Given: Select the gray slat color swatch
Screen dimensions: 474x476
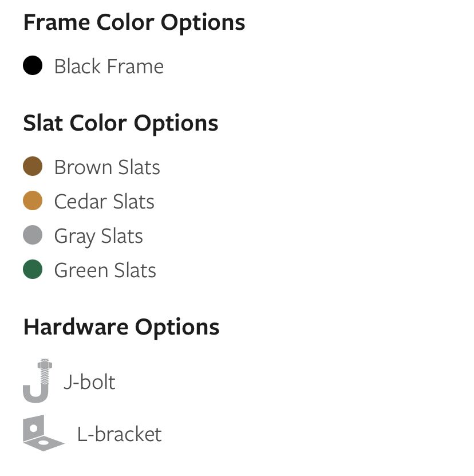Looking at the screenshot, I should pyautogui.click(x=33, y=235).
